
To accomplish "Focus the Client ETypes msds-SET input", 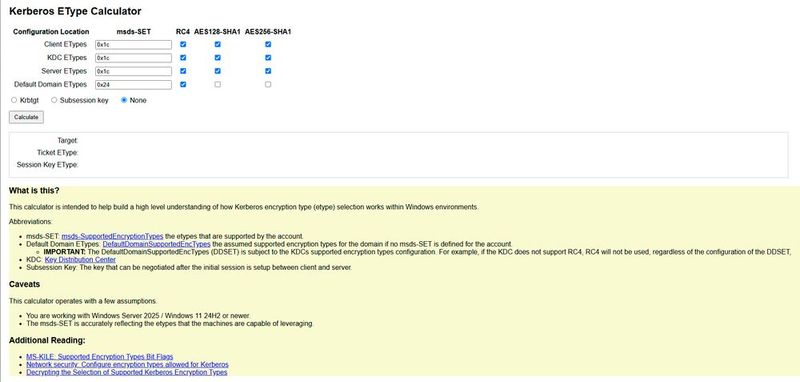I will click(133, 44).
